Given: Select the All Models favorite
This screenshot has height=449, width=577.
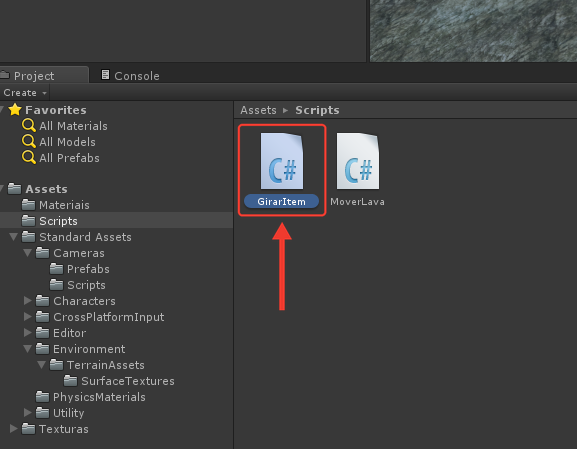Looking at the screenshot, I should click(67, 142).
